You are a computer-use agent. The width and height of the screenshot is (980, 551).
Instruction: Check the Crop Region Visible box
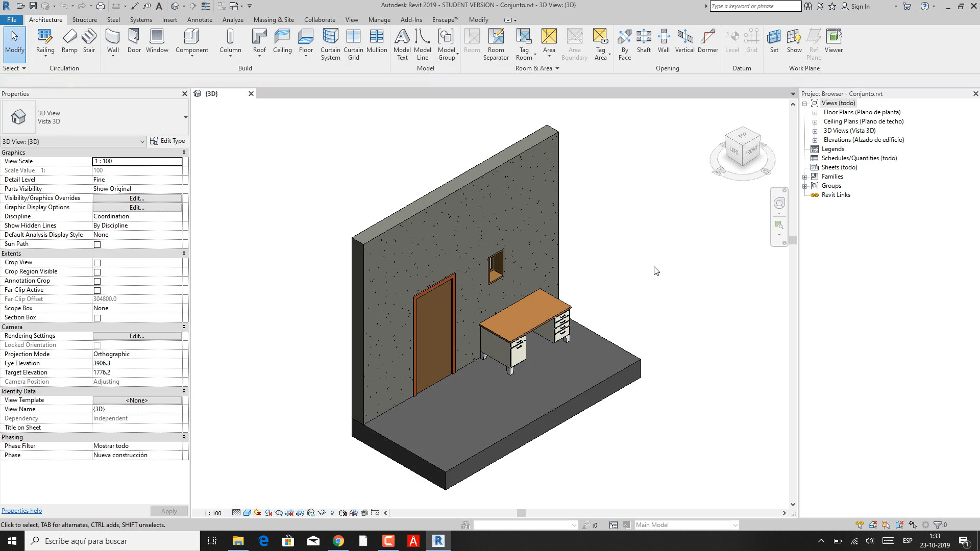(x=97, y=272)
